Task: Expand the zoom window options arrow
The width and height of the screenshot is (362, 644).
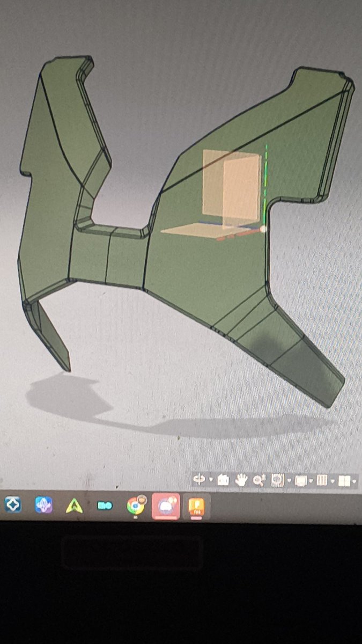Action: 289,481
